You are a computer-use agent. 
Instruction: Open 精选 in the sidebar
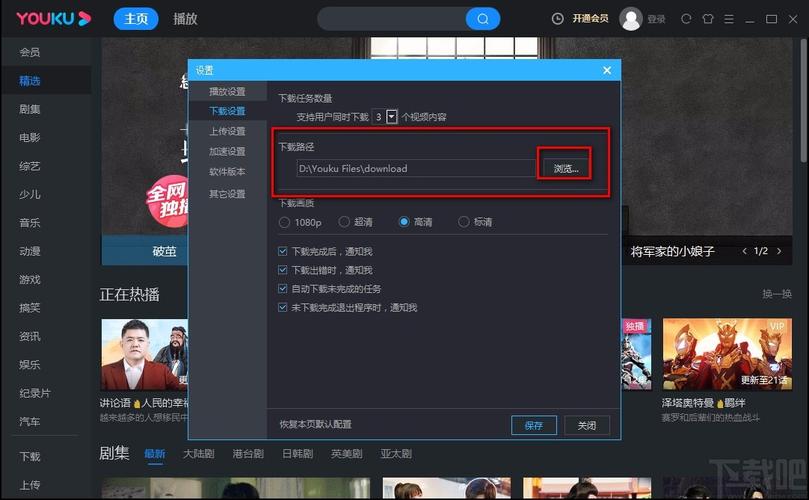tap(30, 81)
